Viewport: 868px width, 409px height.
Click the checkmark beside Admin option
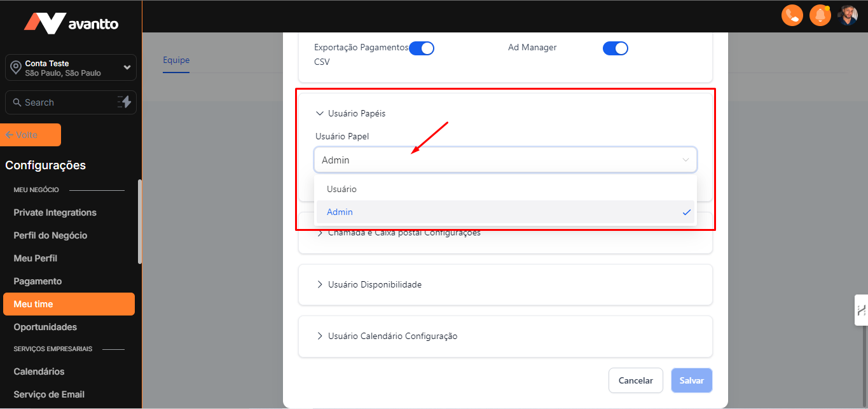click(686, 212)
